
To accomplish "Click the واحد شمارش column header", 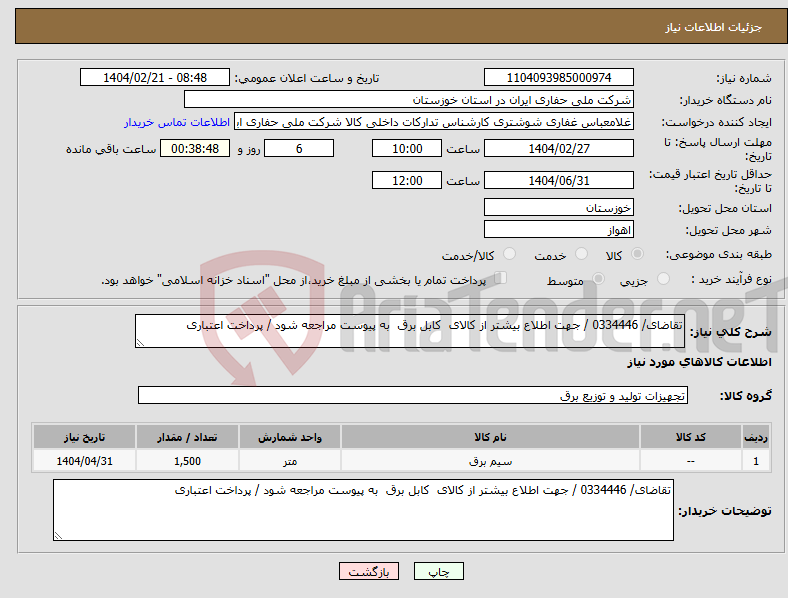I will (289, 437).
